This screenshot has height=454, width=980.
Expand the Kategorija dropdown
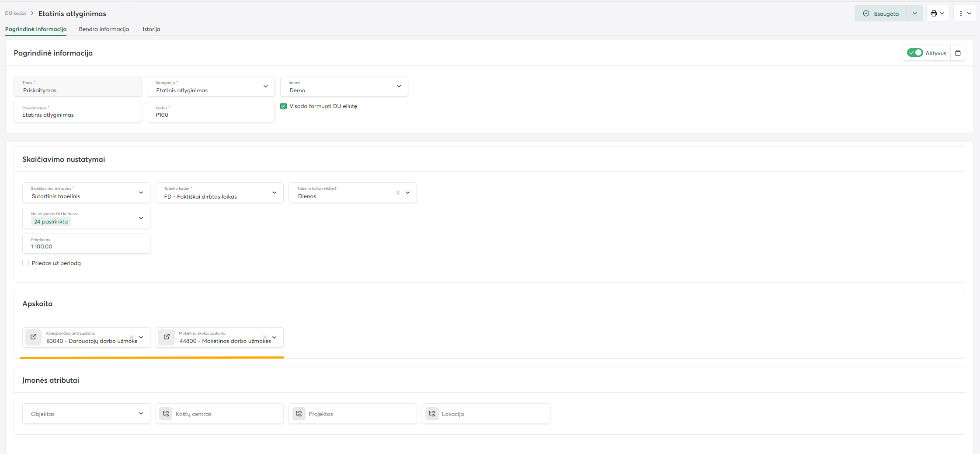click(x=265, y=87)
